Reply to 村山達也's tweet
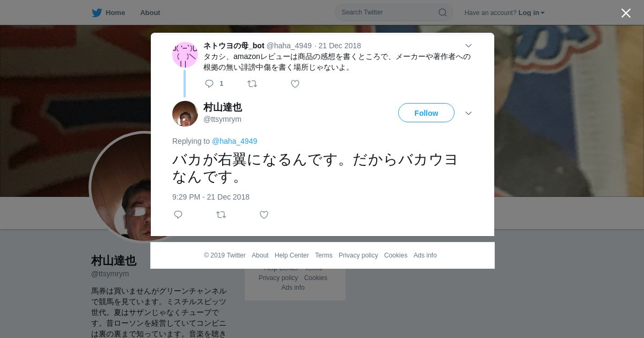This screenshot has height=338, width=644. click(178, 215)
